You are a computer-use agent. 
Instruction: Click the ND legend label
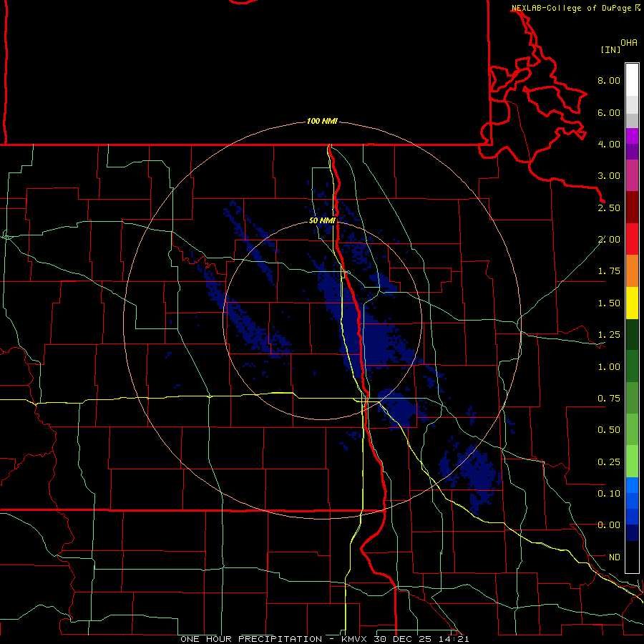pyautogui.click(x=614, y=557)
